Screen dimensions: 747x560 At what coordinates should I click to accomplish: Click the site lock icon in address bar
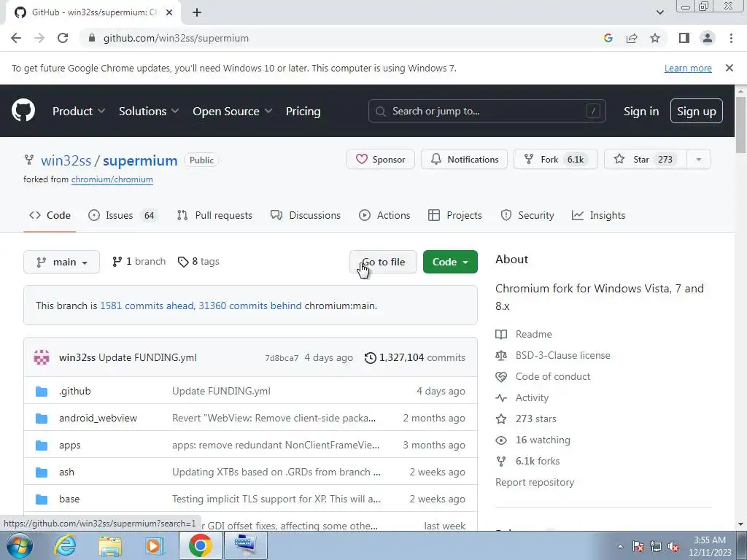tap(92, 38)
